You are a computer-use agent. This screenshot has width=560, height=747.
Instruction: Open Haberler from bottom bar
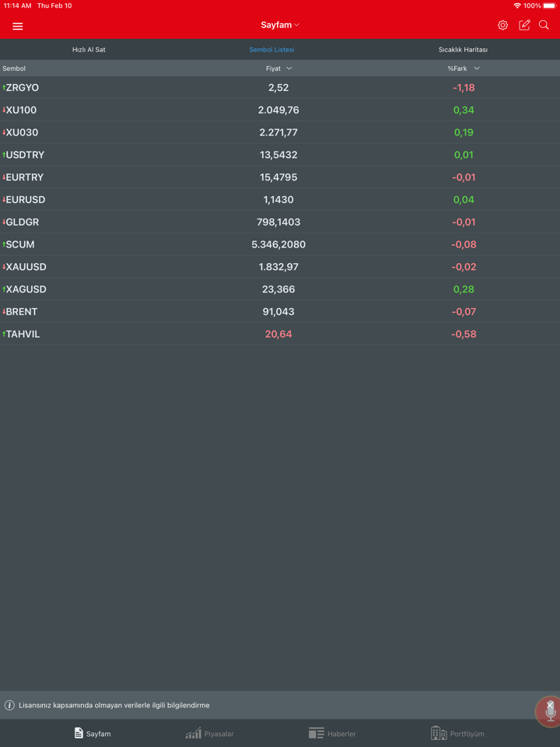(332, 733)
